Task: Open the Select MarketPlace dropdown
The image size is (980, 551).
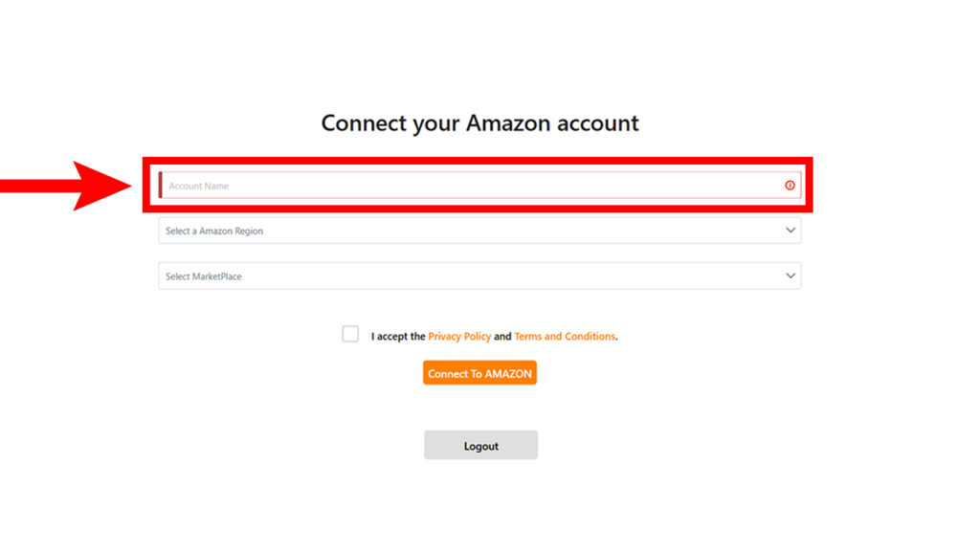Action: 479,276
